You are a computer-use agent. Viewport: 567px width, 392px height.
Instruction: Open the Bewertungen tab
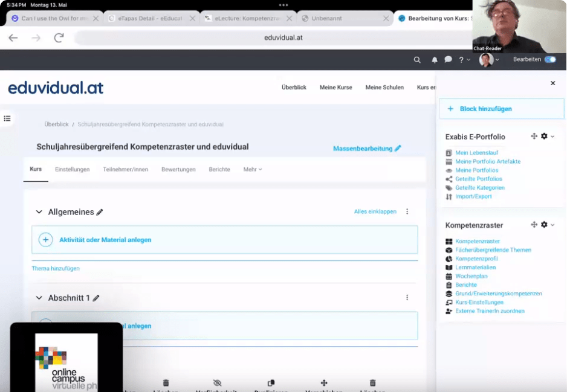(178, 170)
